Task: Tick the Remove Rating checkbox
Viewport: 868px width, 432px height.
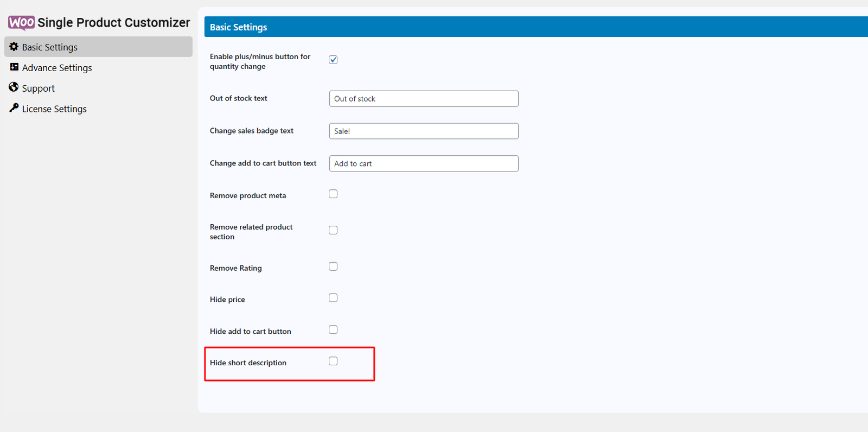Action: 333,266
